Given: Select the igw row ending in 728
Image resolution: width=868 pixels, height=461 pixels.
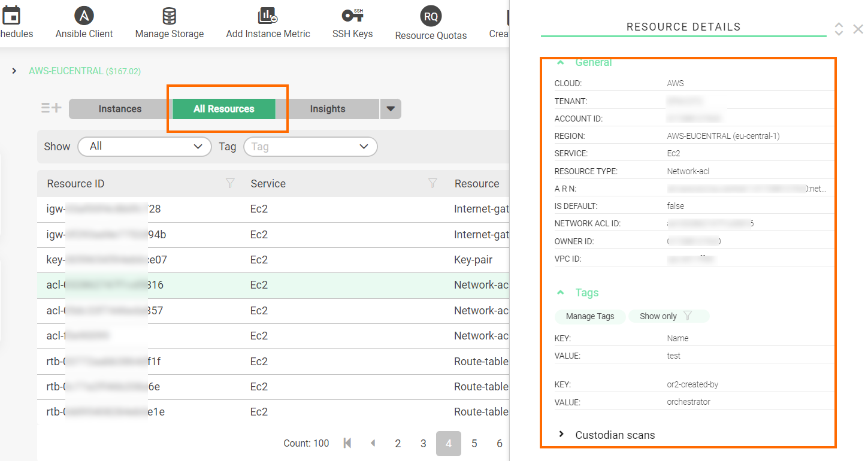Looking at the screenshot, I should tap(273, 210).
